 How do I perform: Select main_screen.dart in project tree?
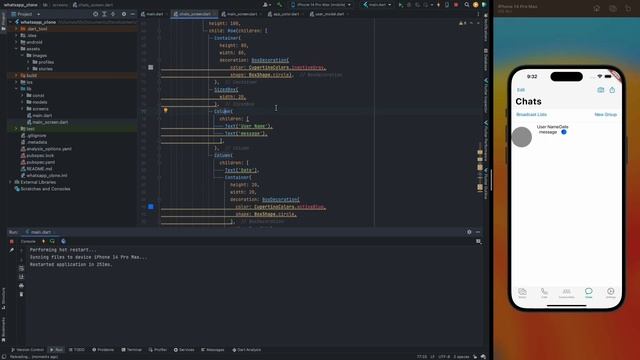(47, 122)
